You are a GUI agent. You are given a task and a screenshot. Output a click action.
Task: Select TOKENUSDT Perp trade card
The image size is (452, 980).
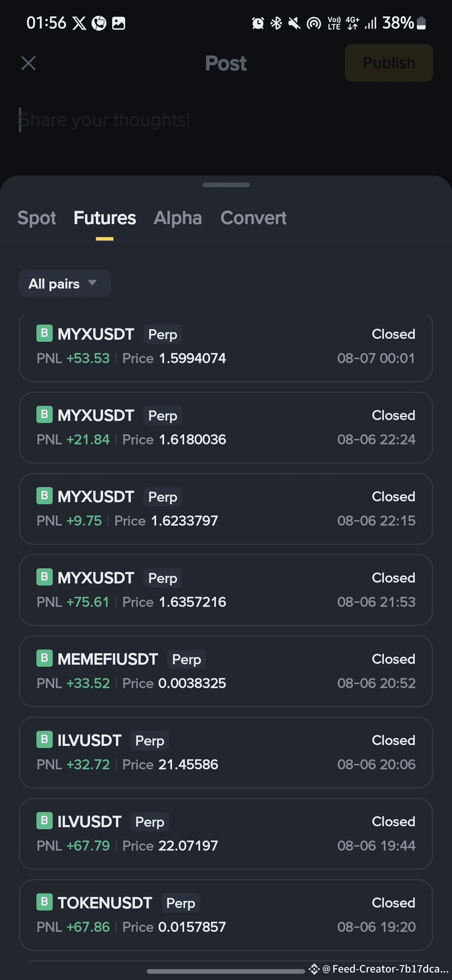click(226, 915)
